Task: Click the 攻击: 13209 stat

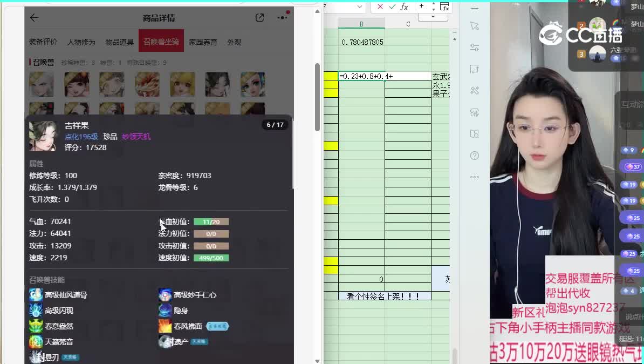Action: [50, 246]
